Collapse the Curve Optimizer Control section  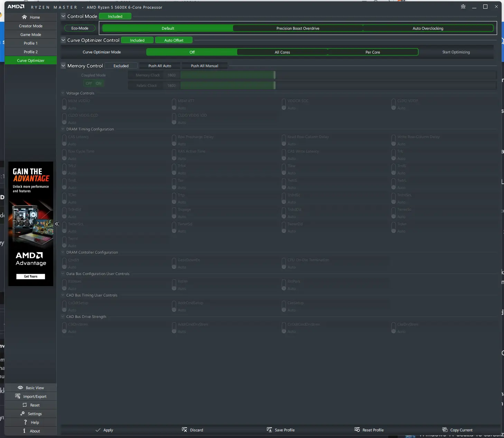click(63, 40)
